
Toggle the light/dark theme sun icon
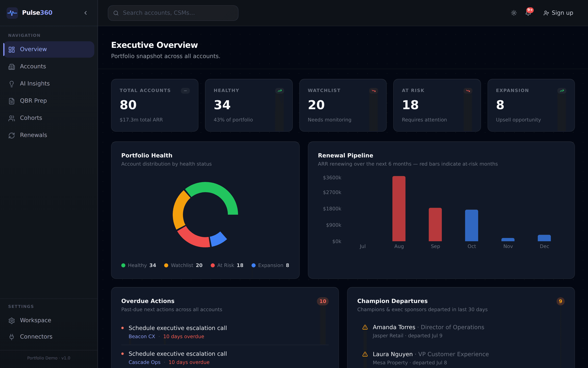click(x=514, y=13)
